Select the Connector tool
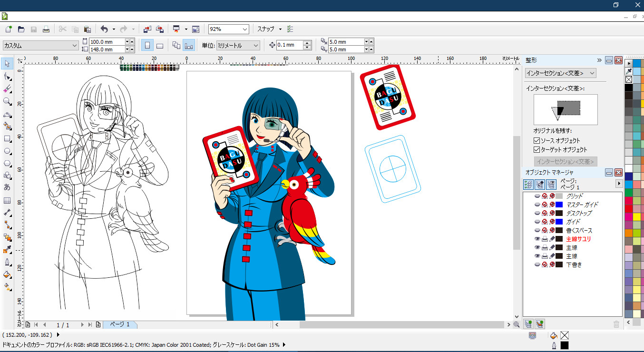 [7, 225]
